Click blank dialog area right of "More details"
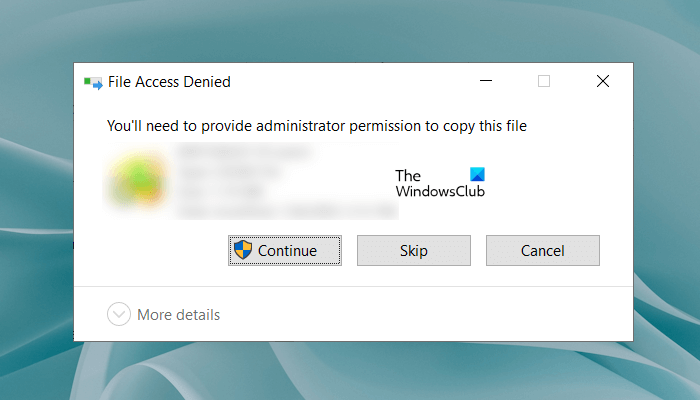 tap(420, 315)
